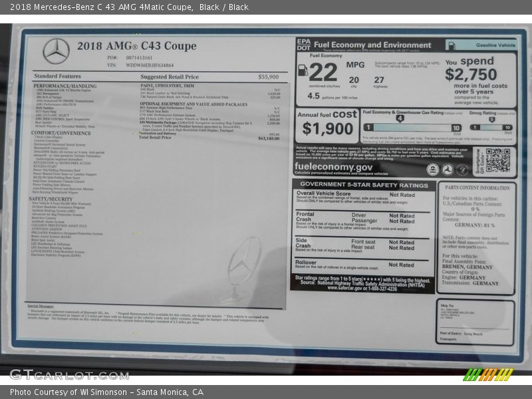This screenshot has height=399, width=532.
Task: Select the $55,900 price
Action: [x=269, y=77]
